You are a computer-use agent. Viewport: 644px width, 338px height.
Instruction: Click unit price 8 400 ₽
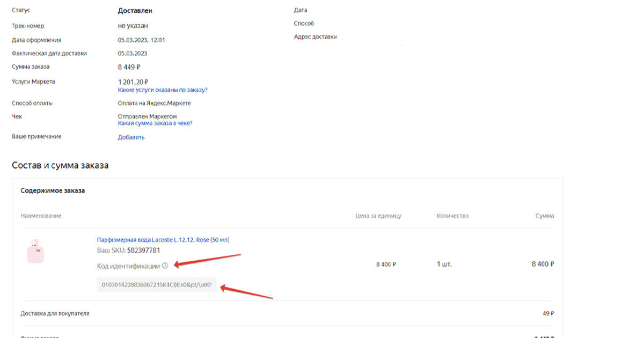386,264
